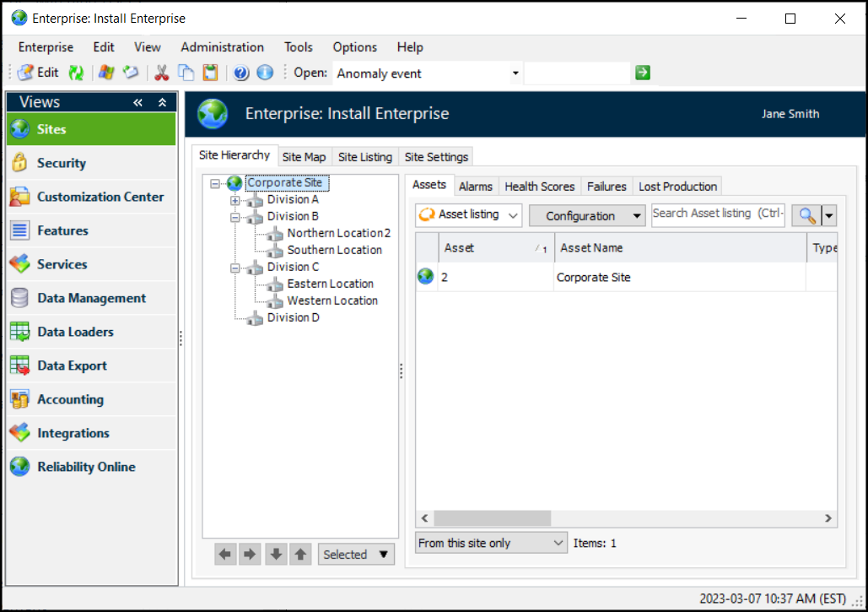
Task: Open the View menu
Action: click(148, 47)
